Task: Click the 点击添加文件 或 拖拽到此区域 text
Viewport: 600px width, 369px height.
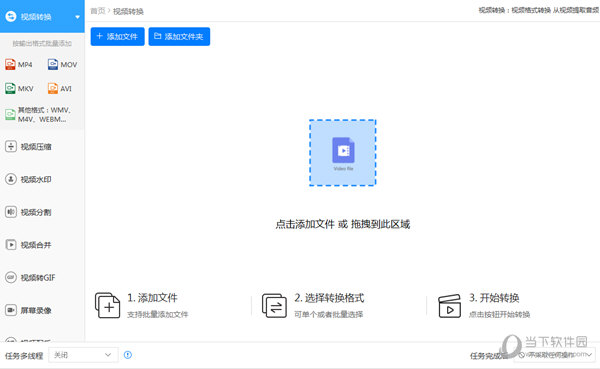Action: [342, 224]
